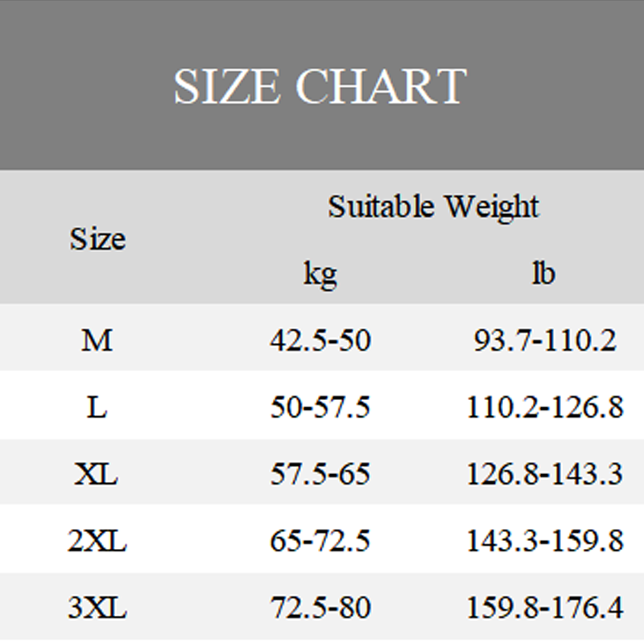Click the 3XL size label
This screenshot has width=644, height=644.
click(x=97, y=608)
